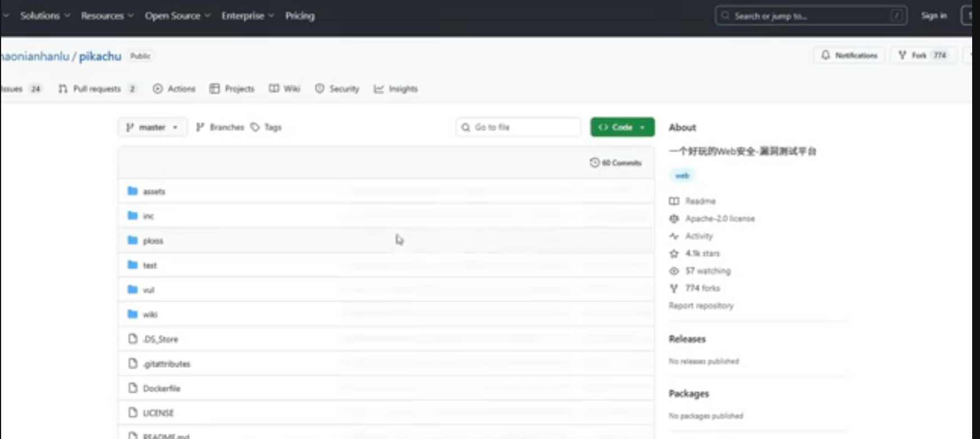Expand the Resources dropdown
The height and width of the screenshot is (439, 980).
(107, 16)
